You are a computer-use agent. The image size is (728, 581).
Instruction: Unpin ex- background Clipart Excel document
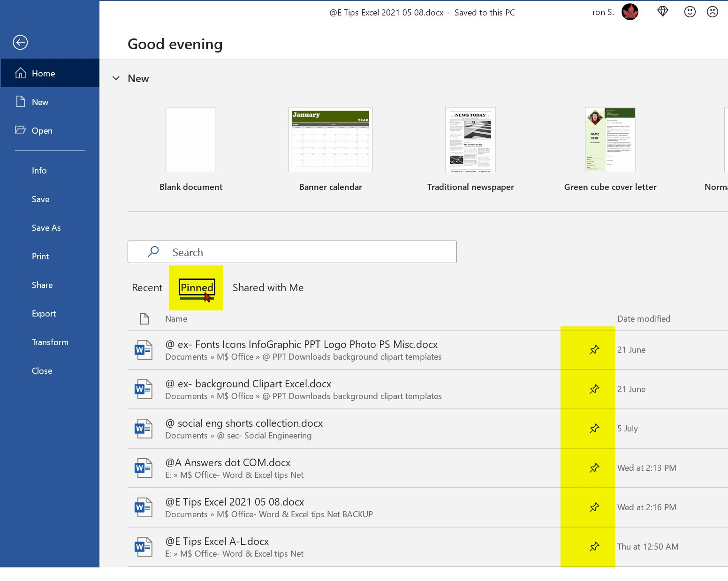coord(594,389)
